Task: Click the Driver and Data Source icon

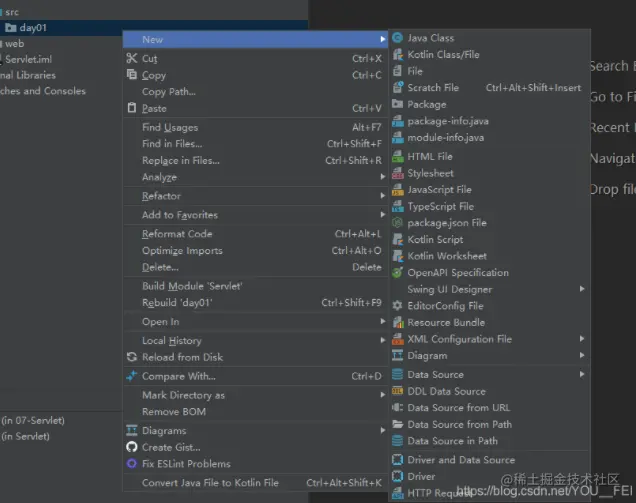Action: (398, 460)
